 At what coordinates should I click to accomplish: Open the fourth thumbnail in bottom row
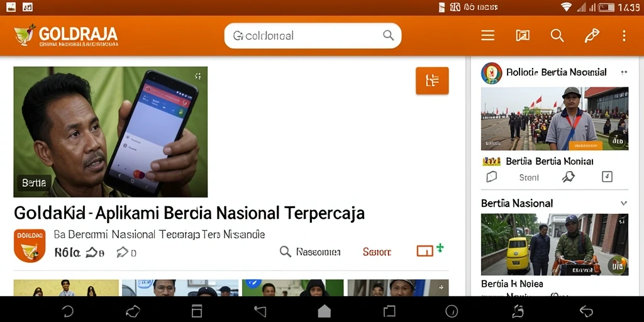(x=398, y=288)
